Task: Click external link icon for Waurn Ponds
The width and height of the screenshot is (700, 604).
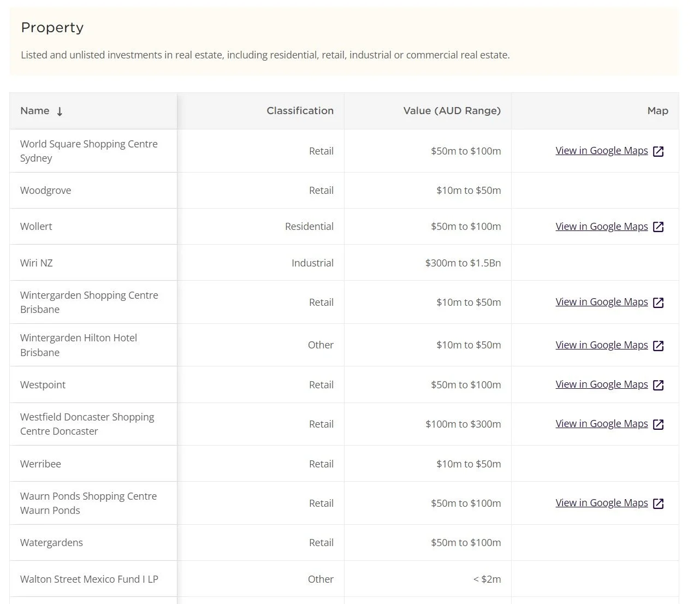Action: (x=659, y=504)
